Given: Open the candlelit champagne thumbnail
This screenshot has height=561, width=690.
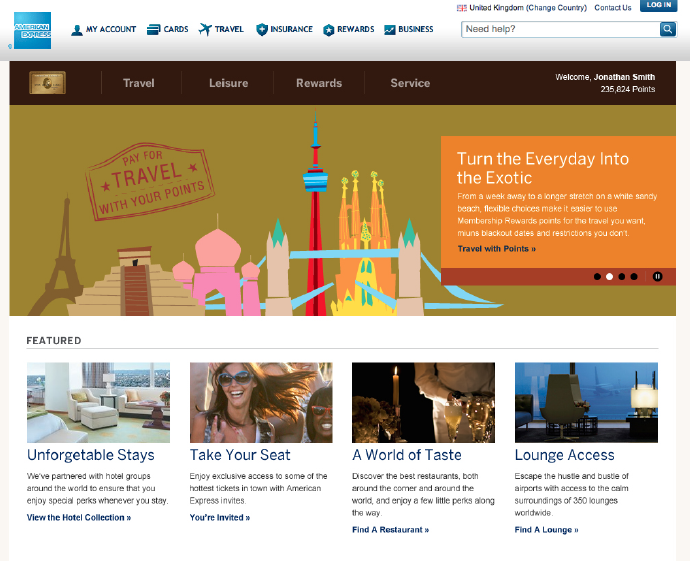Looking at the screenshot, I should coord(423,403).
